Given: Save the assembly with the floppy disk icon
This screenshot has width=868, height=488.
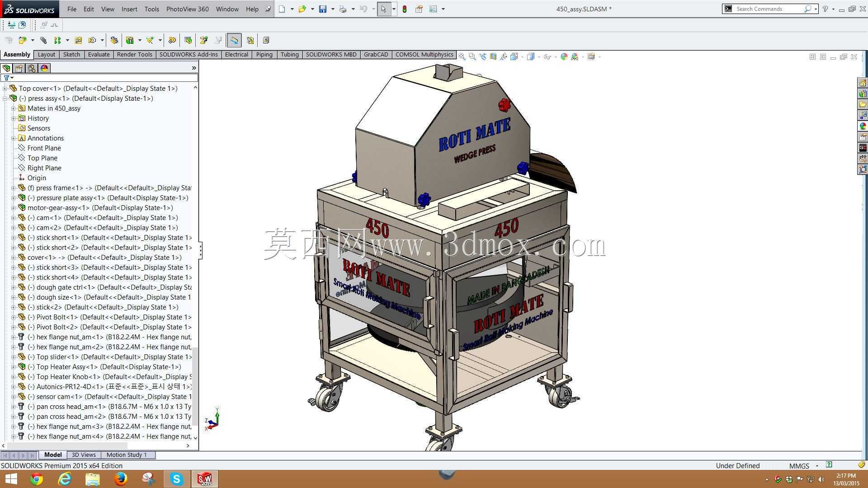Looking at the screenshot, I should click(323, 9).
